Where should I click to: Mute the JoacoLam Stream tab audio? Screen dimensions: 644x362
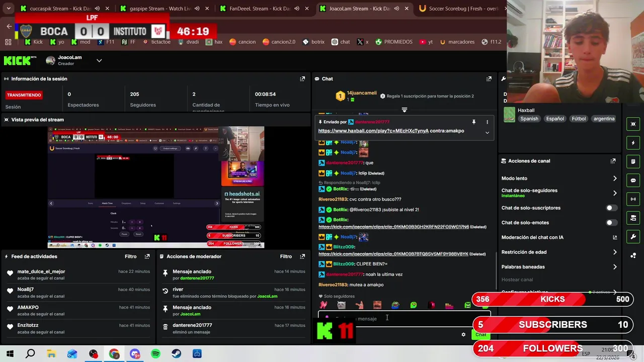point(396,9)
